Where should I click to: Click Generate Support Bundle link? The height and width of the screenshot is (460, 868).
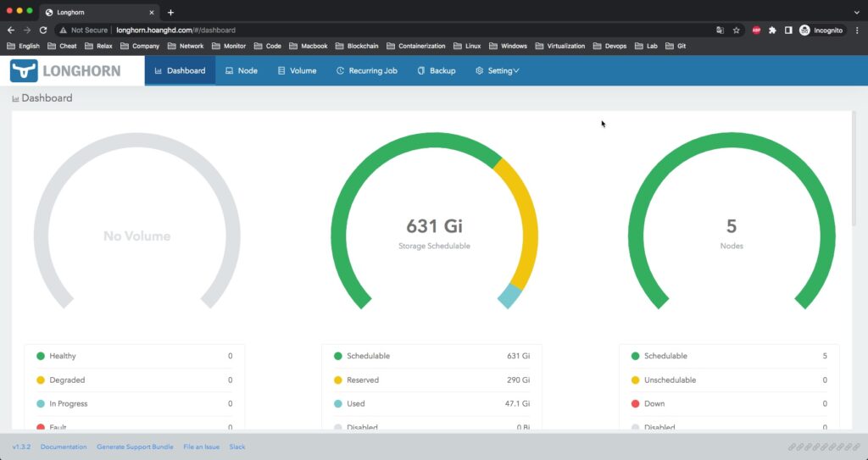(x=135, y=446)
